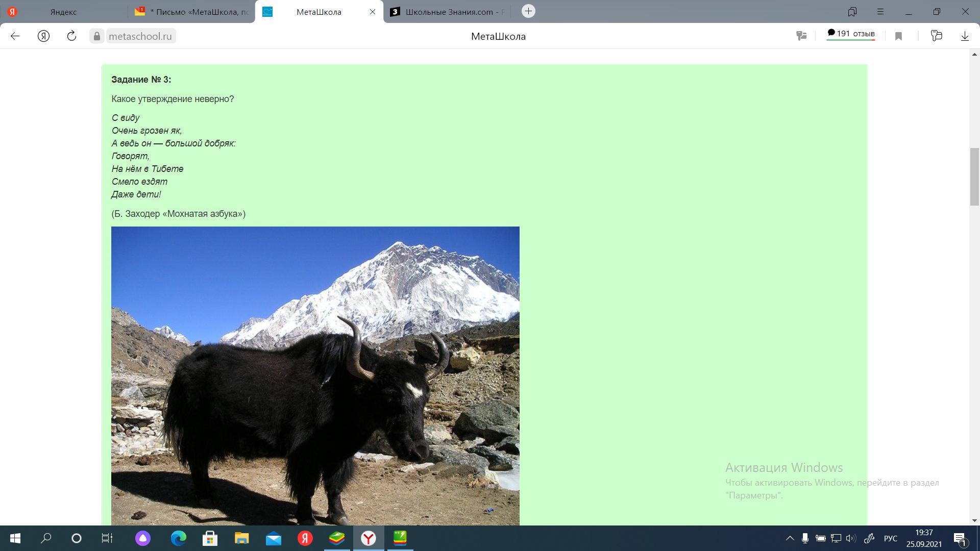Switch to Школьные Знания.com tab
Image resolution: width=980 pixels, height=551 pixels.
(x=448, y=12)
